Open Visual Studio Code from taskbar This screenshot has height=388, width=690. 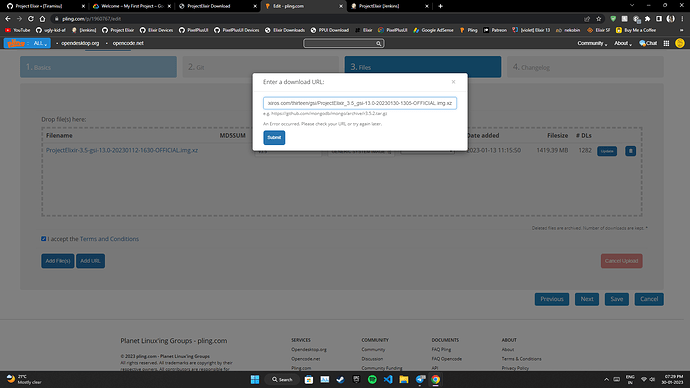[388, 379]
